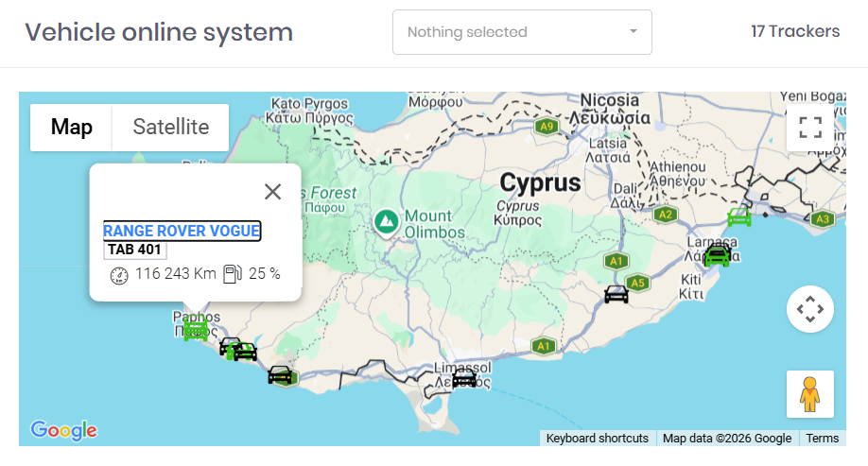Viewport: 868px width, 466px height.
Task: Open the map camera controls
Action: pyautogui.click(x=810, y=309)
